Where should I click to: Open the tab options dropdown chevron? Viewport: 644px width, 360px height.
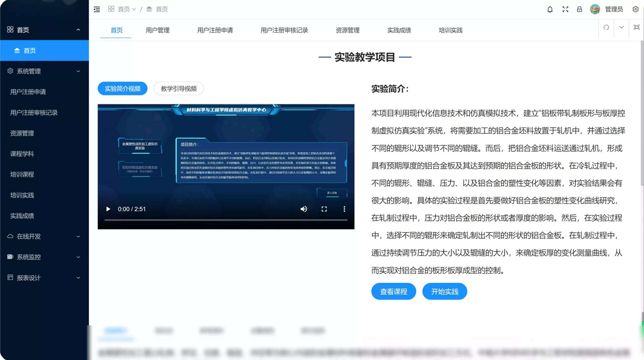point(621,27)
